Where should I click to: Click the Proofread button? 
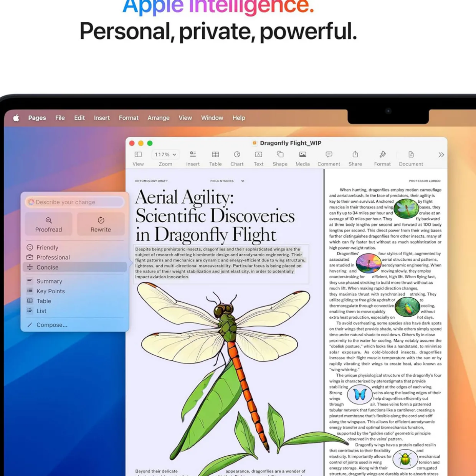click(49, 224)
